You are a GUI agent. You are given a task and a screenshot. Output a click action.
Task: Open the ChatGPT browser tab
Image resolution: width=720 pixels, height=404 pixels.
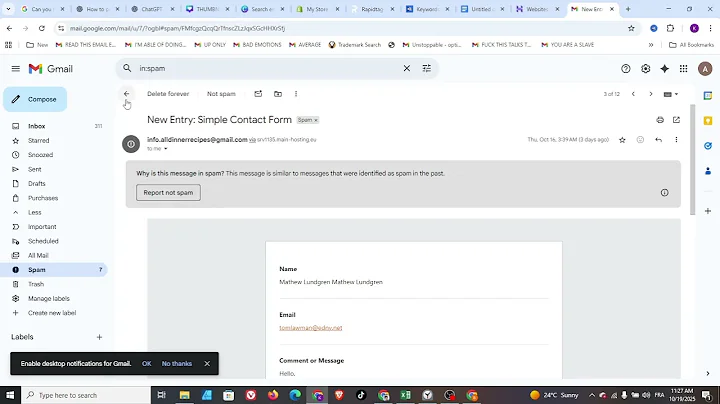coord(152,9)
